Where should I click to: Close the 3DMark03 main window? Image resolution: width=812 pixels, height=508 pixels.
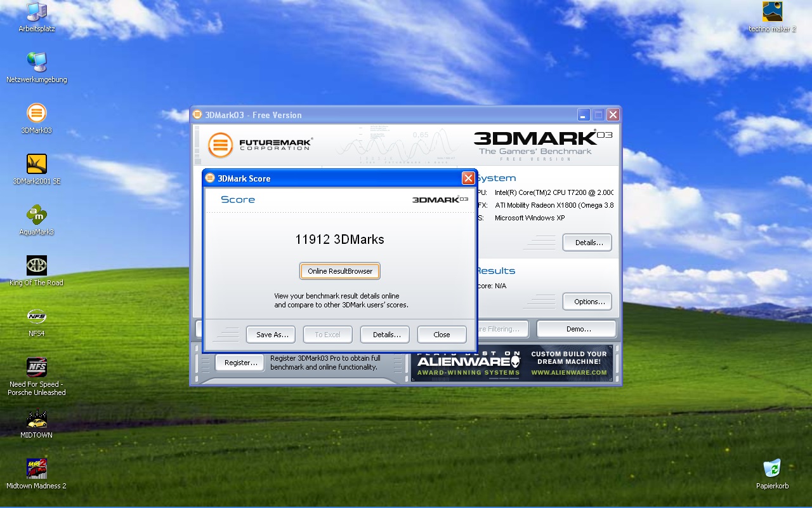tap(613, 115)
